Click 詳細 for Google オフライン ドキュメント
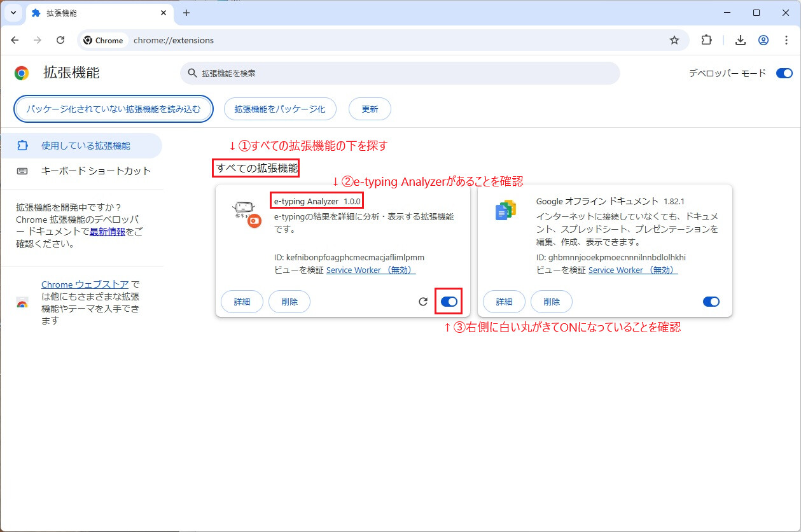Screen dimensions: 801x532 504,302
